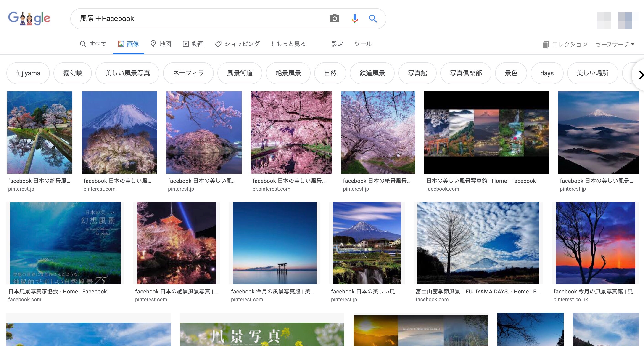644x346 pixels.
Task: Open the sunrise mountain collage thumbnail
Action: point(421,330)
